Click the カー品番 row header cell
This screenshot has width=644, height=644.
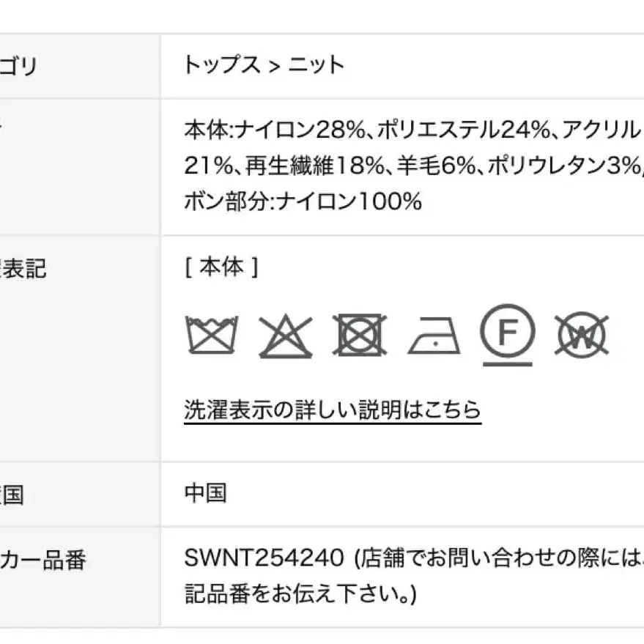tap(42, 560)
